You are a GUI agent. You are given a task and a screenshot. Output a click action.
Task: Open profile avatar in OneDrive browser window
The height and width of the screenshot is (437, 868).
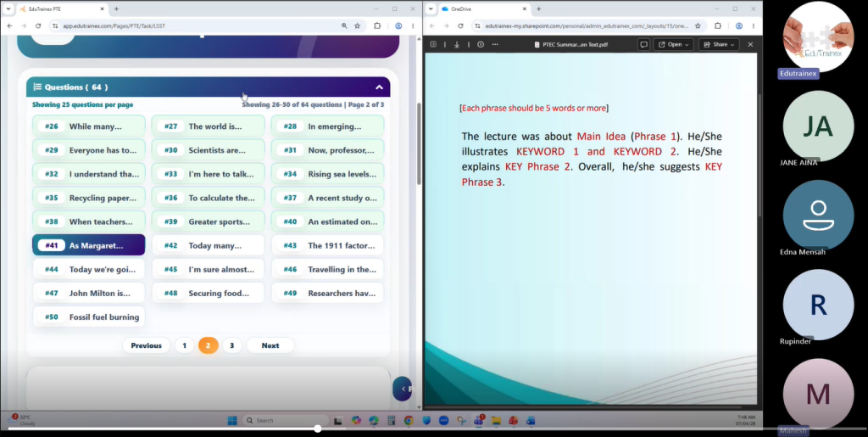click(739, 26)
